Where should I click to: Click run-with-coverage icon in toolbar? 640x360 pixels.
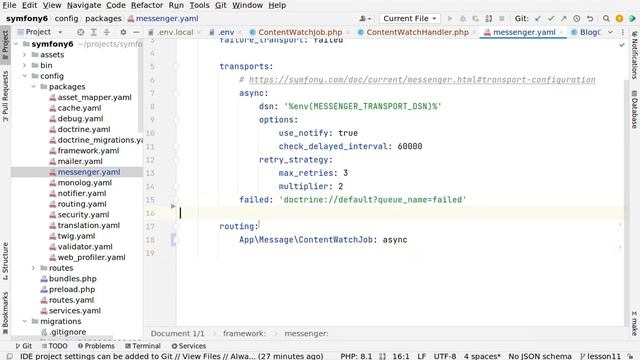[476, 18]
